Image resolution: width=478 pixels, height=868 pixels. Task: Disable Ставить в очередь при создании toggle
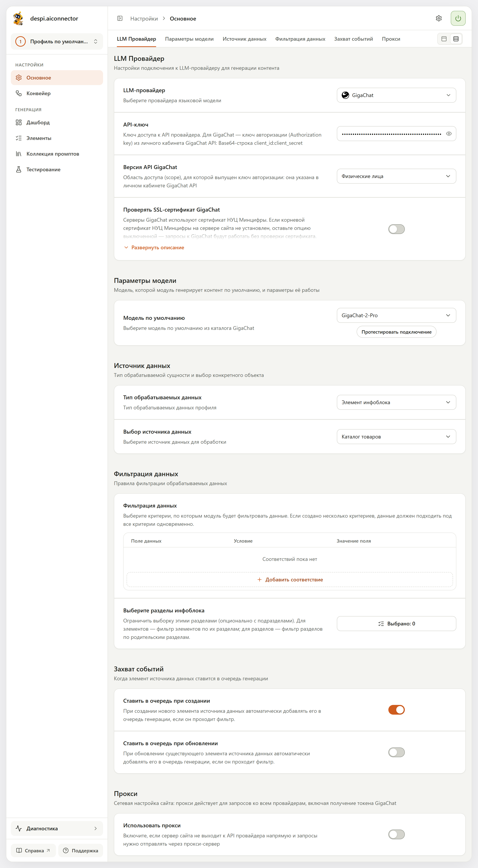(396, 710)
